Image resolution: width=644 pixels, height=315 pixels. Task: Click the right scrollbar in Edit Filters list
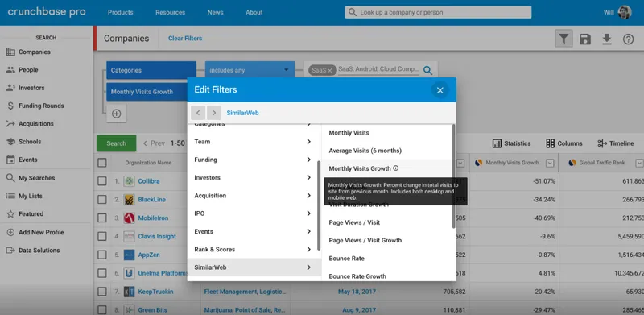(453, 176)
